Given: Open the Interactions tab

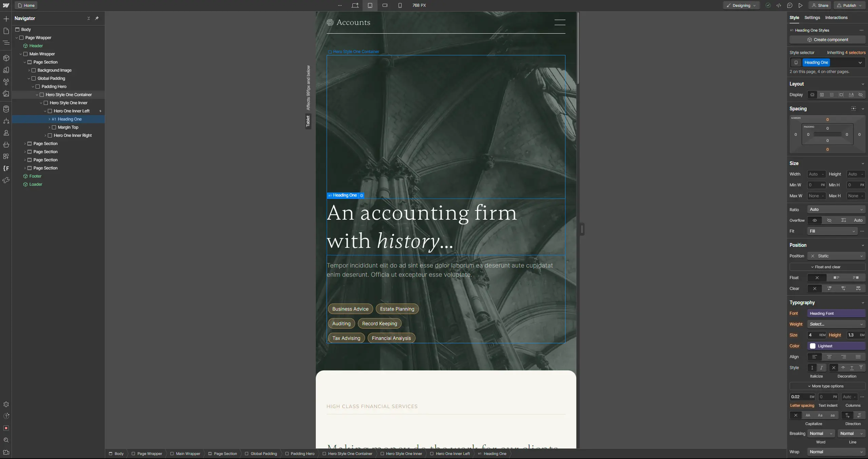Looking at the screenshot, I should (836, 18).
